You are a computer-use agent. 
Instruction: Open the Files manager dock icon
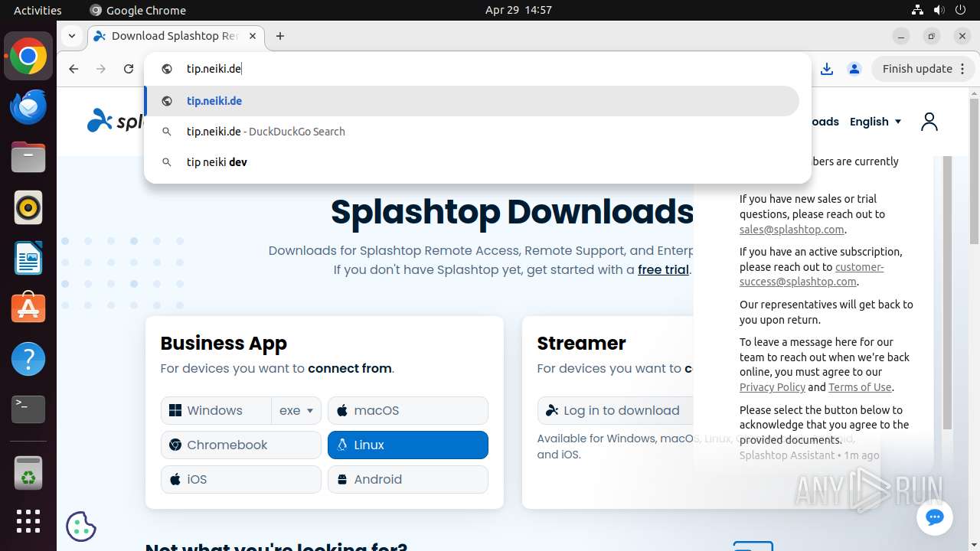28,158
